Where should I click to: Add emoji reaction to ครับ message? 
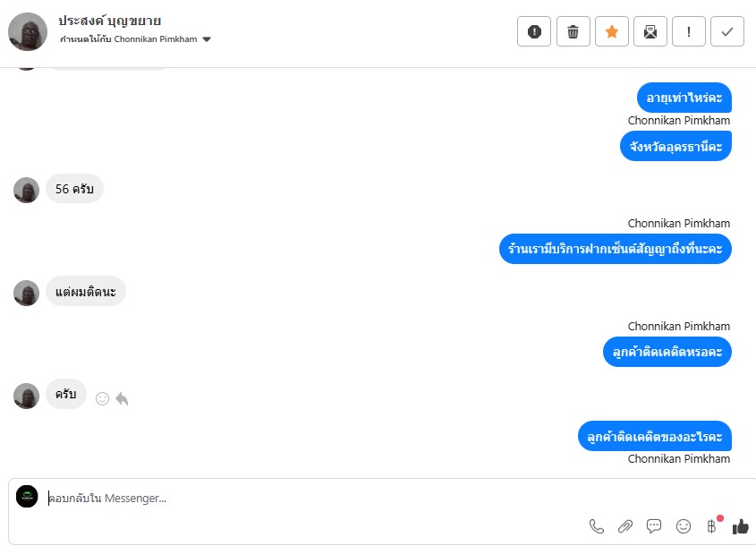coord(102,398)
